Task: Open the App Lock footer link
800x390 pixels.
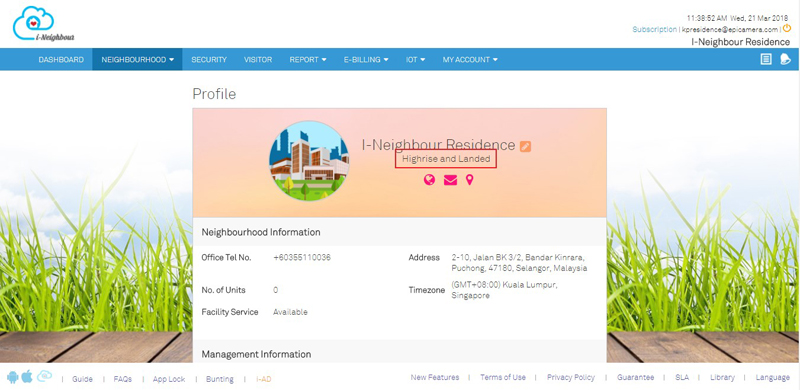Action: click(169, 379)
